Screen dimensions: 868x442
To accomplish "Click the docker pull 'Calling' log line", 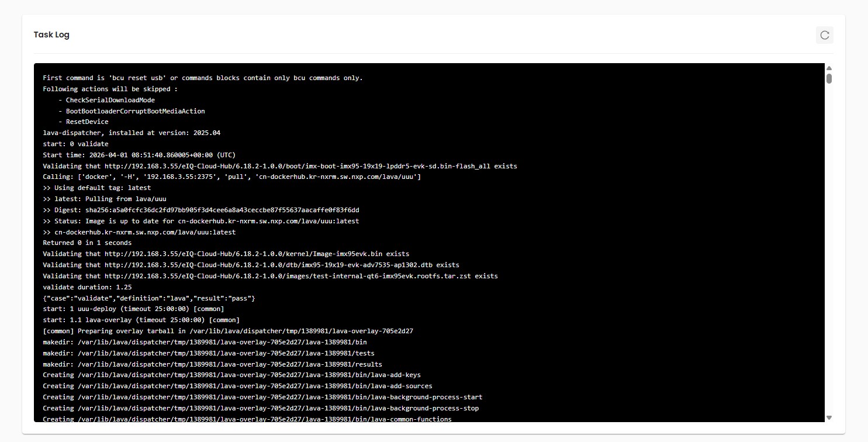I will pos(231,177).
